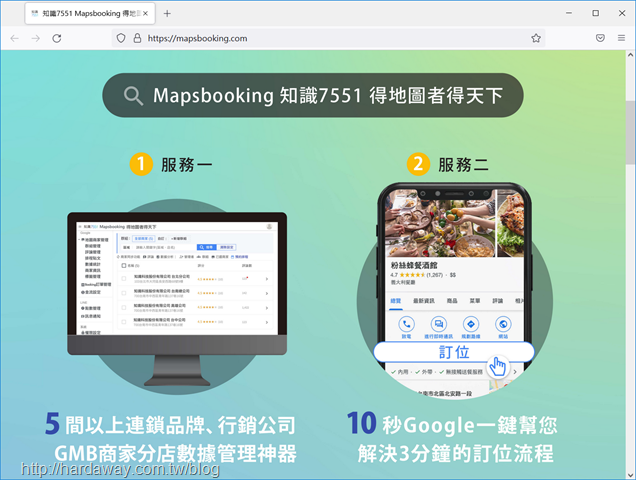Image resolution: width=636 pixels, height=480 pixels.
Task: Click the 服務一 heading
Action: 187,165
